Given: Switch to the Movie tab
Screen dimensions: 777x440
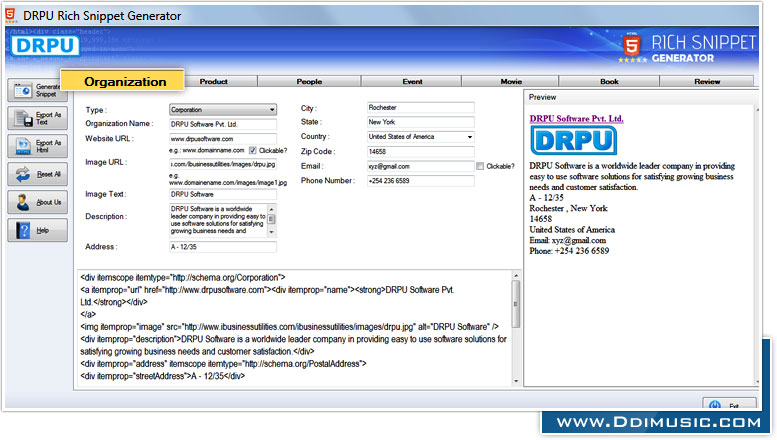Looking at the screenshot, I should pyautogui.click(x=510, y=81).
